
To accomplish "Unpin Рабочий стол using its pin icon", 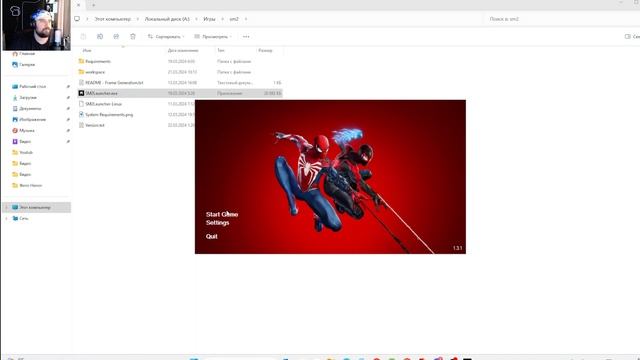I will click(68, 87).
